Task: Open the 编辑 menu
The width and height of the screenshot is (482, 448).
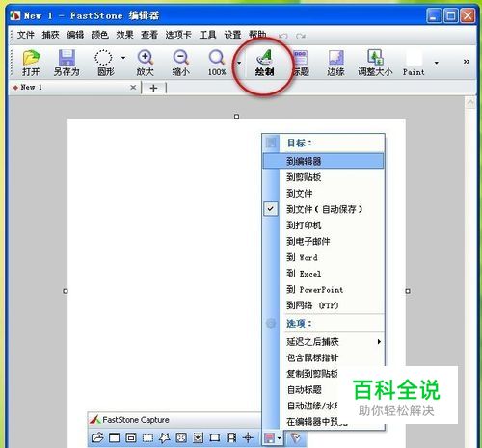Action: pyautogui.click(x=75, y=35)
